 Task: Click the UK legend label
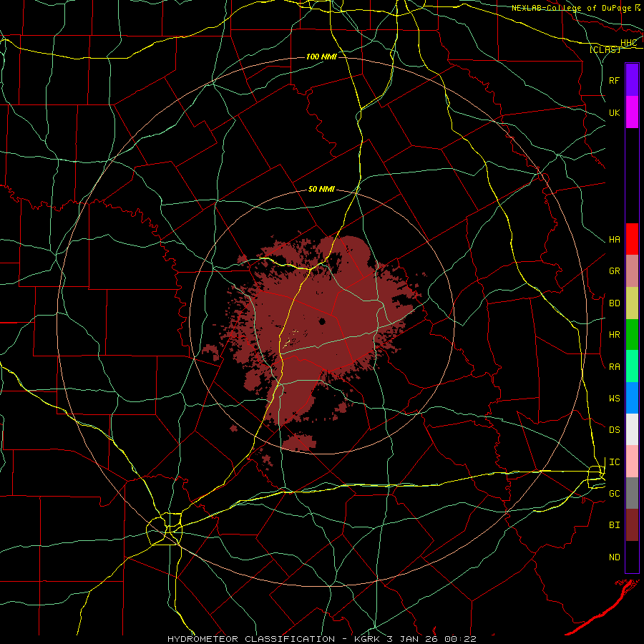tap(614, 112)
